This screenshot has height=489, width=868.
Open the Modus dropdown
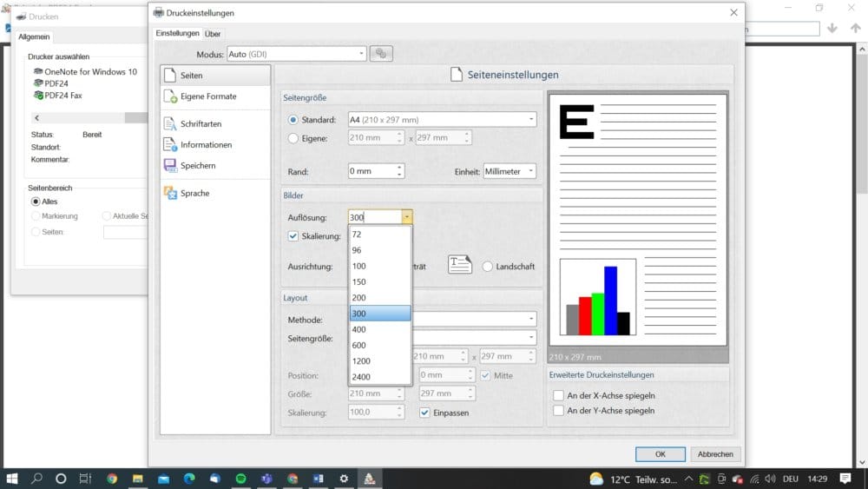tap(297, 54)
